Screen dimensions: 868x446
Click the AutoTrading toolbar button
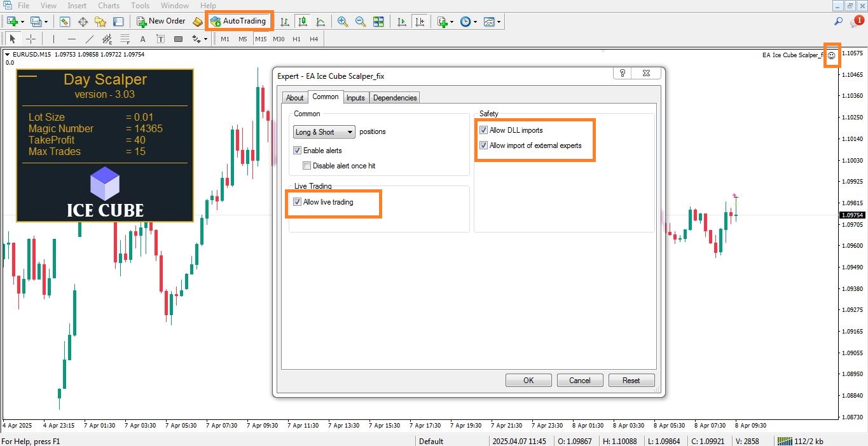click(x=238, y=21)
